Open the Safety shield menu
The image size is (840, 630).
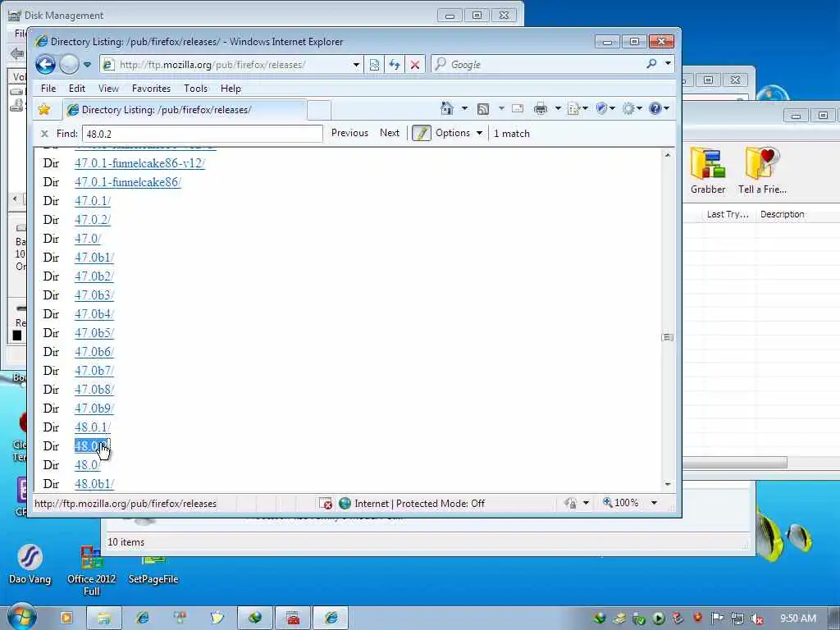(x=605, y=109)
